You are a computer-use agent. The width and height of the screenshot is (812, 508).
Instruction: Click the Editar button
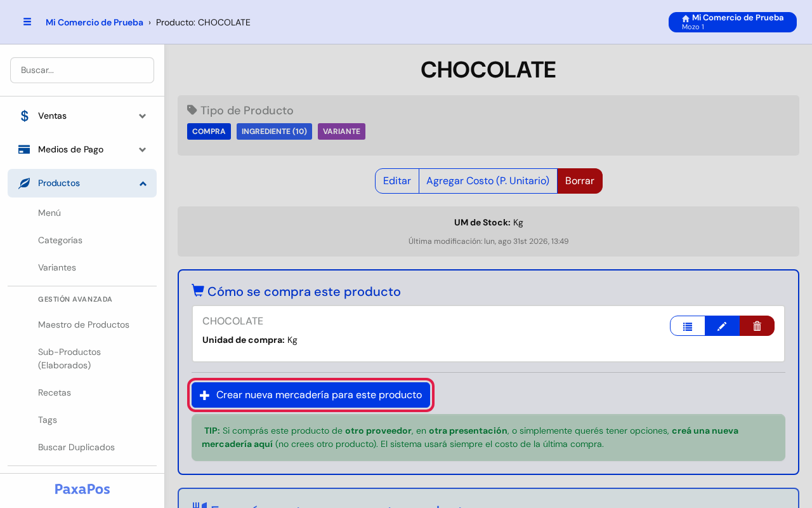point(397,181)
